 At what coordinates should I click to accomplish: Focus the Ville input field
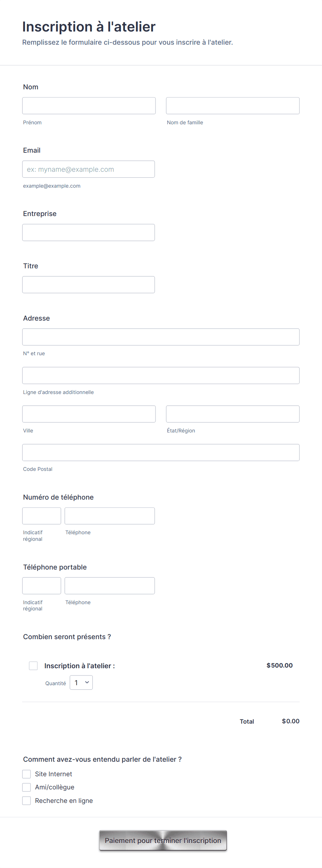pyautogui.click(x=89, y=414)
